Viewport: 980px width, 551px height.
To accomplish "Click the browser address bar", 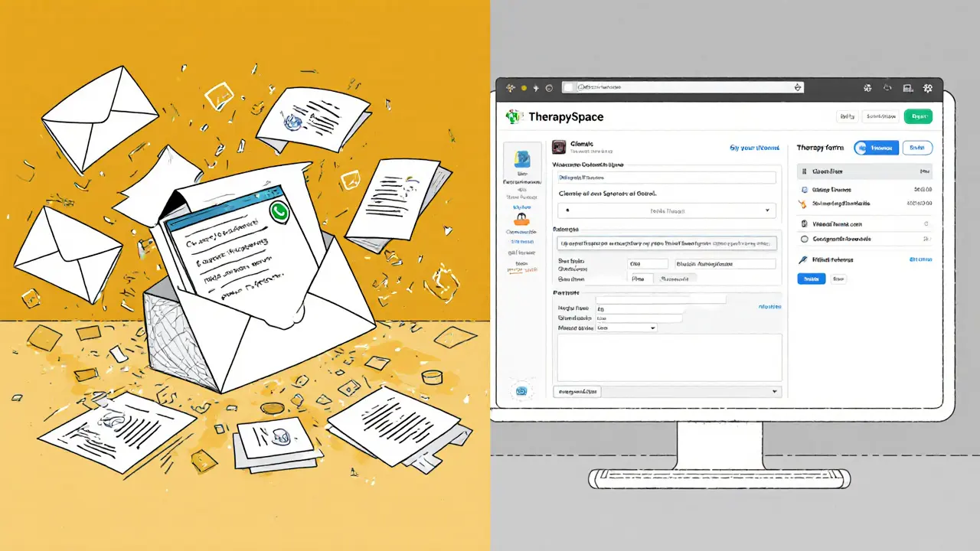I will coord(683,88).
